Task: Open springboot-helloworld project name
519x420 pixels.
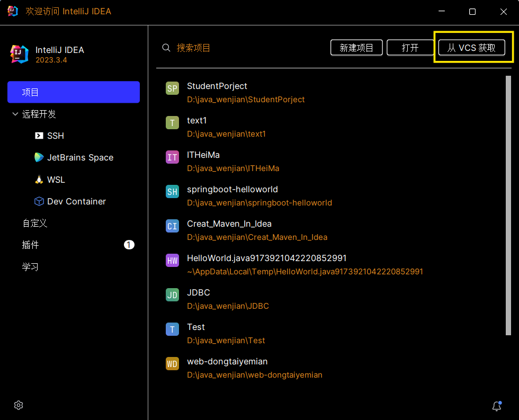Action: click(232, 189)
